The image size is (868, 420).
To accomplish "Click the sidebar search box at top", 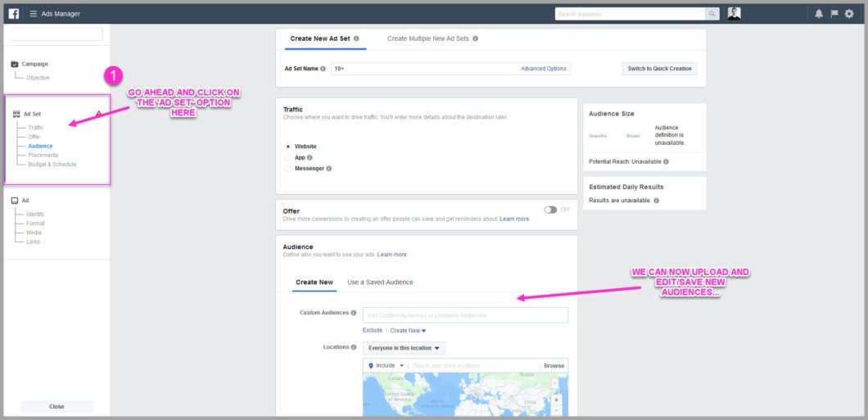I will 57,34.
